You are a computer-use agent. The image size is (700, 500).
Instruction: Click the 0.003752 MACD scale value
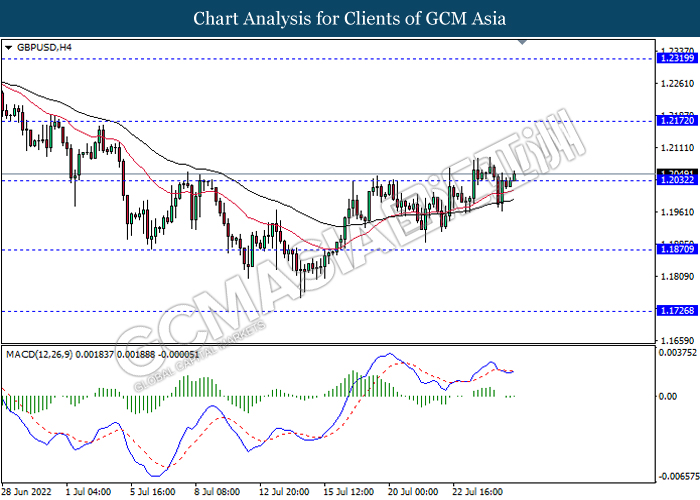tap(678, 353)
